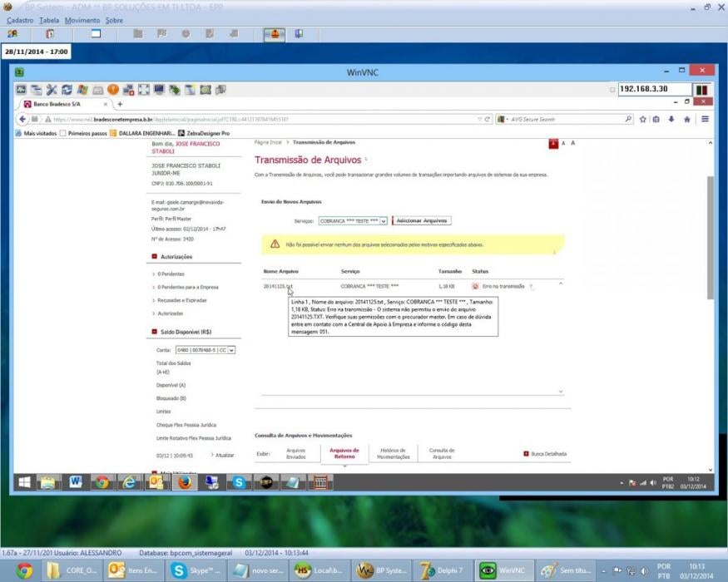Click the Firefox home icon
Image resolution: width=728 pixels, height=582 pixels.
pos(687,119)
